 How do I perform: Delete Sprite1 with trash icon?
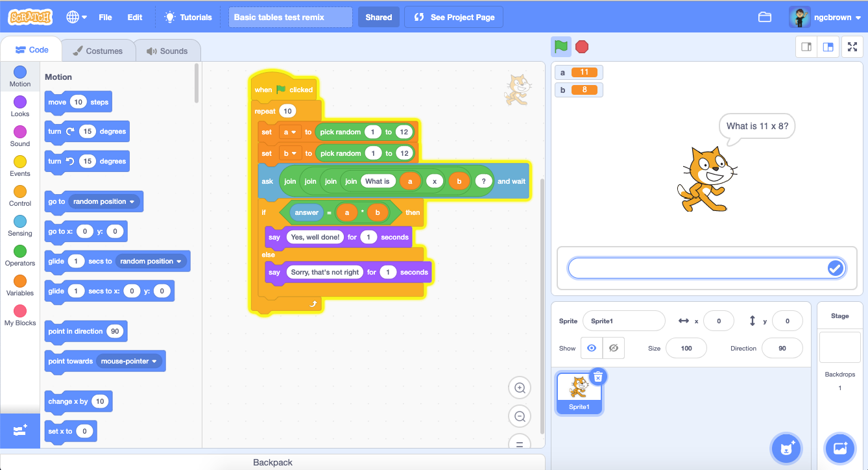pos(598,377)
